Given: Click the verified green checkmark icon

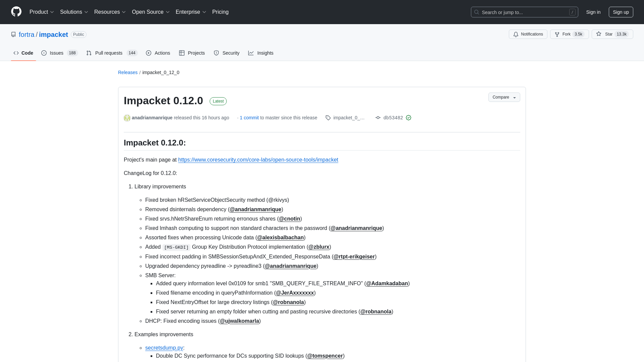Looking at the screenshot, I should pos(409,118).
